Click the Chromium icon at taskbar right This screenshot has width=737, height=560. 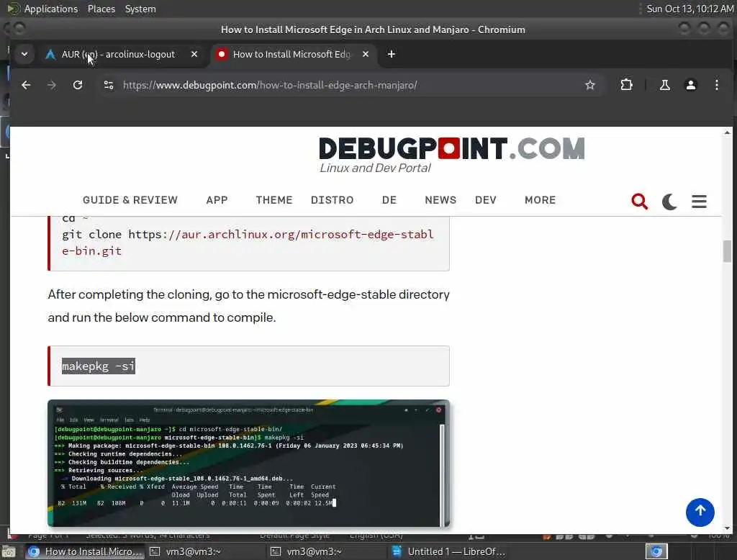656,551
